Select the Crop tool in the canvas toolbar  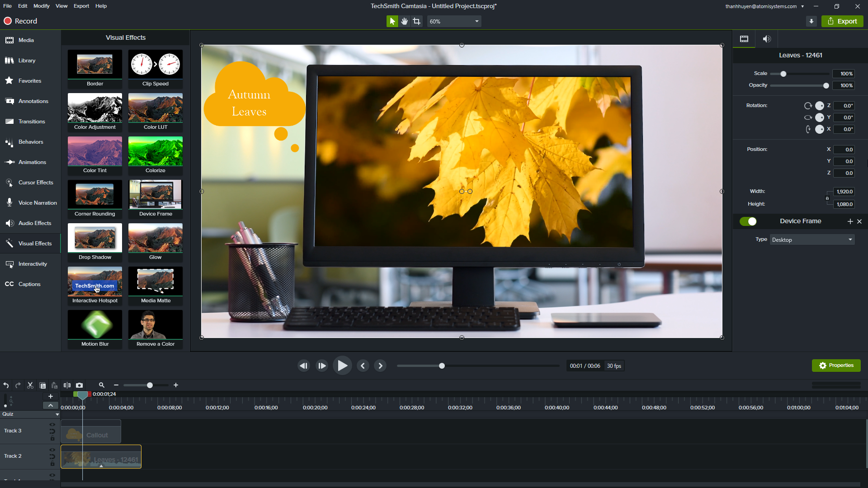pos(416,21)
